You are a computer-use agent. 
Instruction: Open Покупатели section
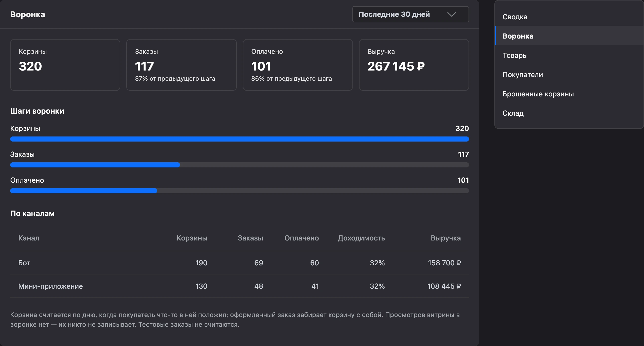click(569, 75)
